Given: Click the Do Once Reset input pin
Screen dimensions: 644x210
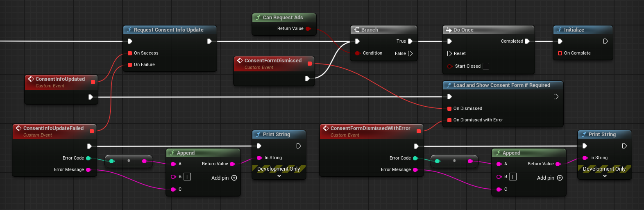Looking at the screenshot, I should click(449, 54).
